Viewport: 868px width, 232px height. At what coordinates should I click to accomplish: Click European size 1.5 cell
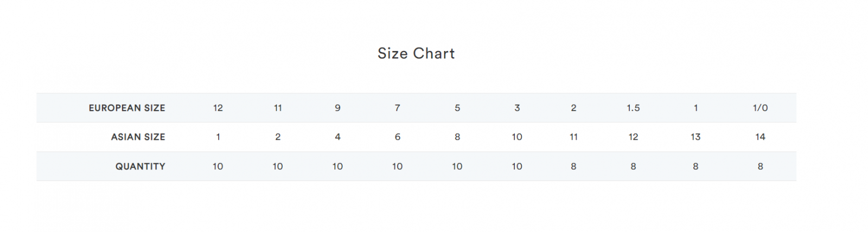tap(633, 108)
